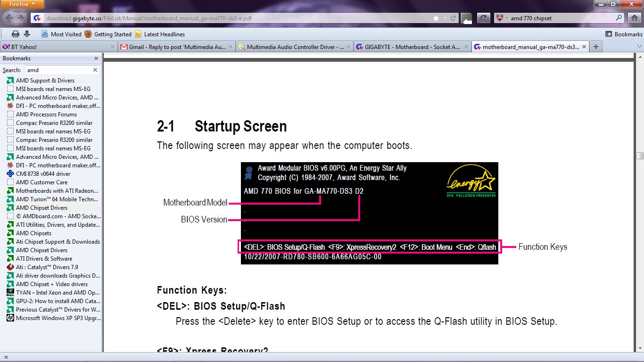Screen dimensions: 644x362
Task: Click the reload icon inside the address bar
Action: coord(454,18)
